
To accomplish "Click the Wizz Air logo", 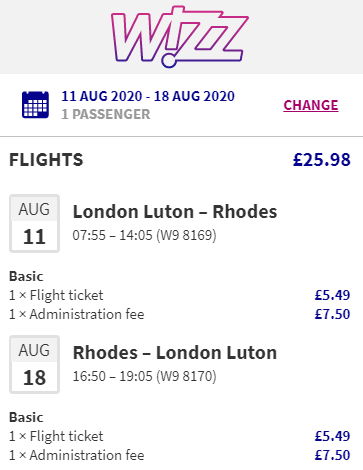I will [x=180, y=37].
